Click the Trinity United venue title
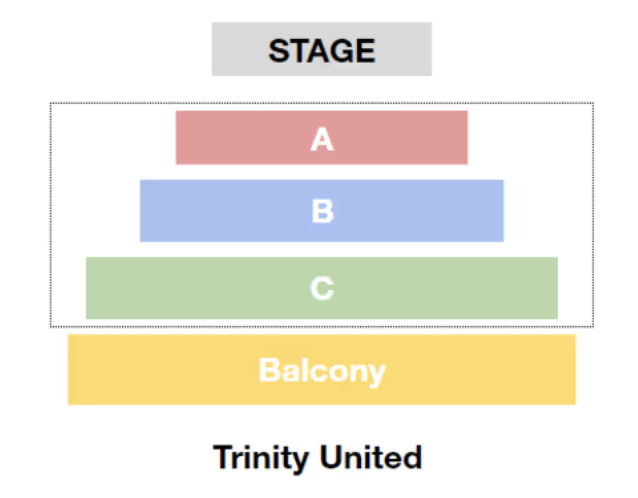 point(317,458)
